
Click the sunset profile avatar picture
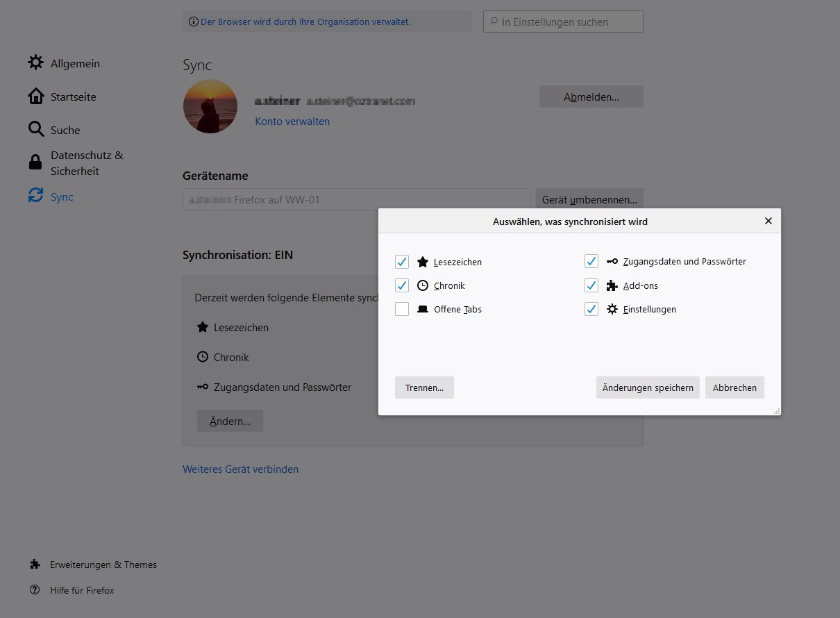[x=210, y=106]
